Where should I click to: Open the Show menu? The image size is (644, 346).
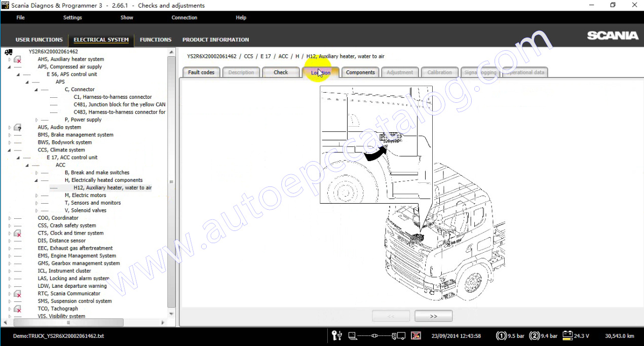click(127, 18)
